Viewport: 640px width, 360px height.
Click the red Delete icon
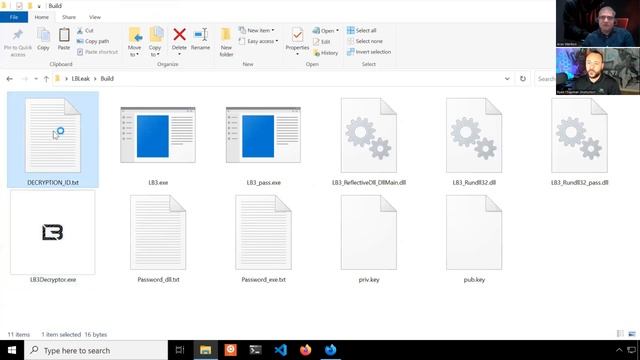pyautogui.click(x=179, y=34)
